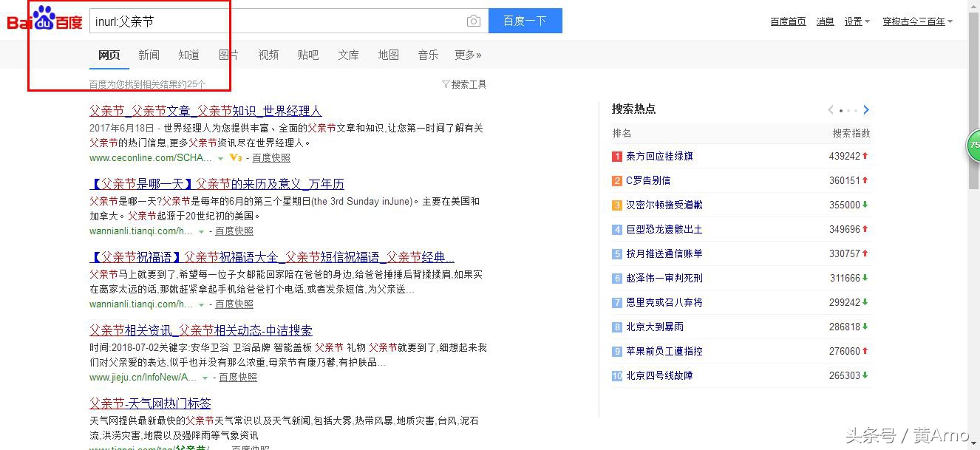This screenshot has width=980, height=450.
Task: Open the 搜索工具 filter
Action: [464, 84]
